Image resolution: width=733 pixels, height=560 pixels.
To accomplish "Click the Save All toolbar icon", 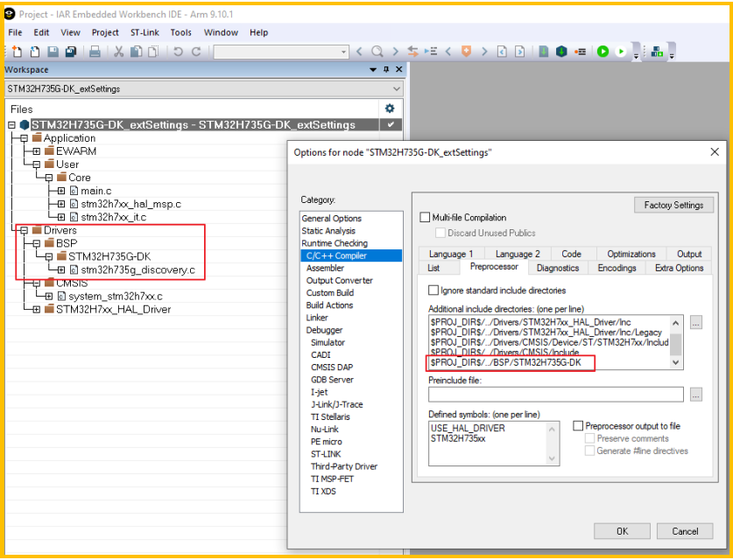I will [71, 52].
